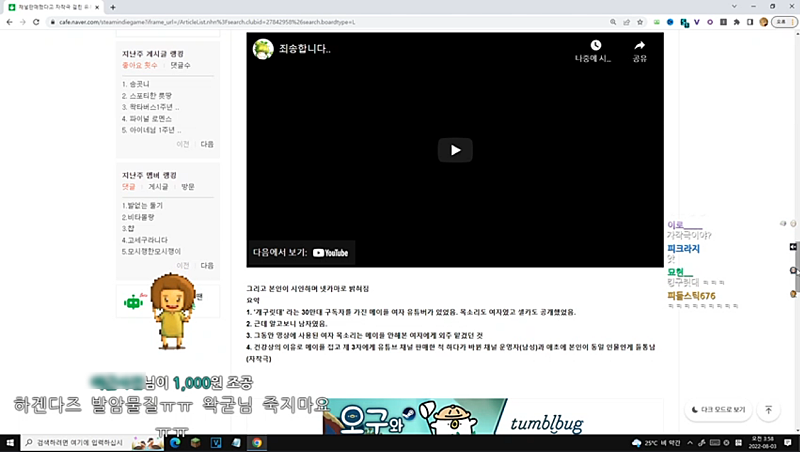This screenshot has height=452, width=800.
Task: Play the embedded YouTube video
Action: [455, 150]
